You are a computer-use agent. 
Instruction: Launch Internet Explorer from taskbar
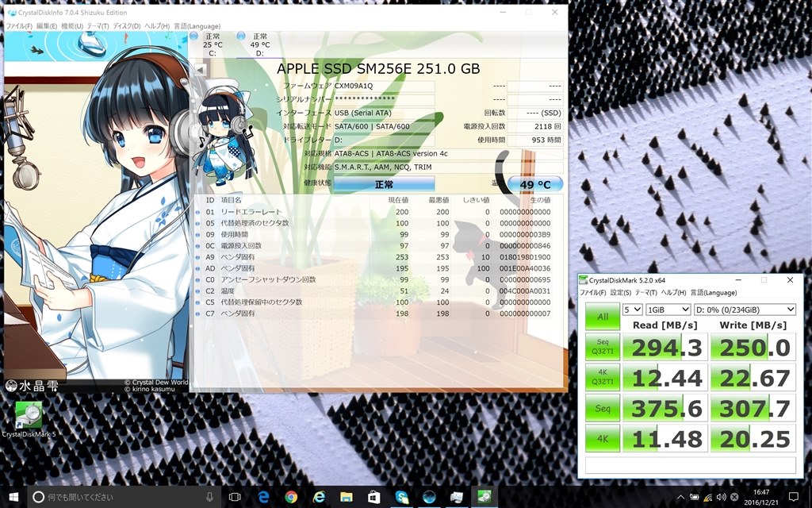pyautogui.click(x=319, y=497)
